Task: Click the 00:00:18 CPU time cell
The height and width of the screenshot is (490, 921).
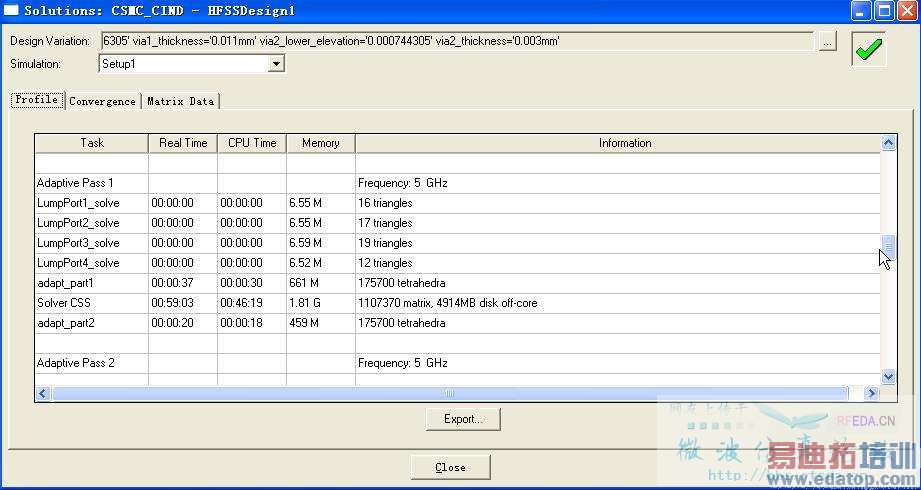Action: pos(252,323)
